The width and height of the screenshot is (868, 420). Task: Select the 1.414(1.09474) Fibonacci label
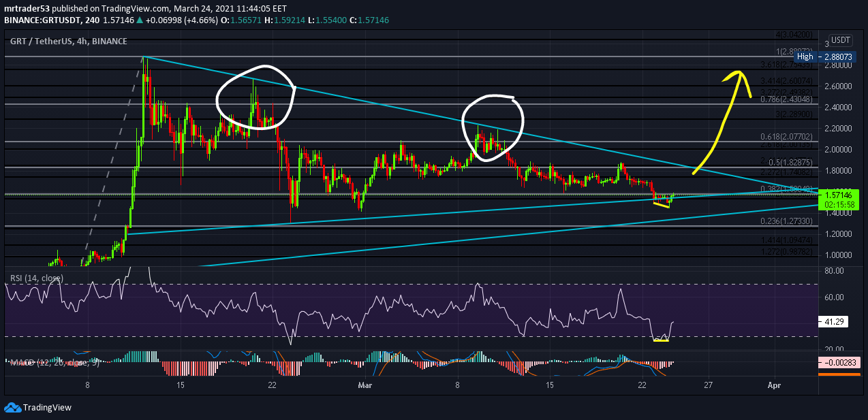pos(785,240)
